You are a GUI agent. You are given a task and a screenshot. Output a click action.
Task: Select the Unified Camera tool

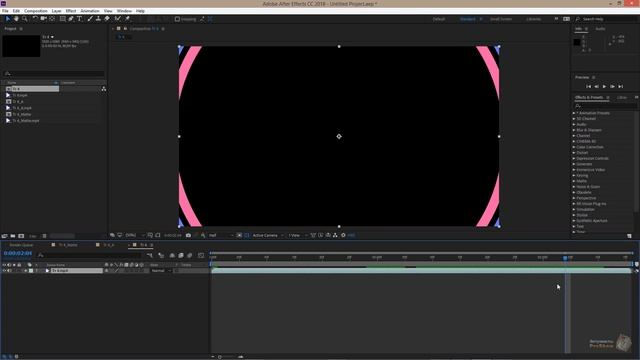(x=43, y=19)
